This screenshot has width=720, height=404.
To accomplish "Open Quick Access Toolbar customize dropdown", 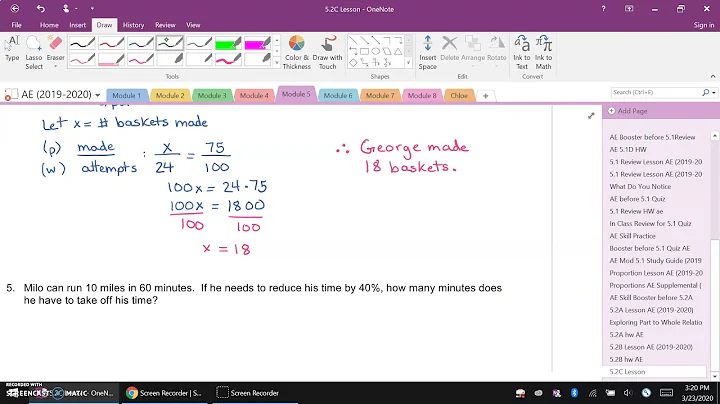I will tap(92, 9).
